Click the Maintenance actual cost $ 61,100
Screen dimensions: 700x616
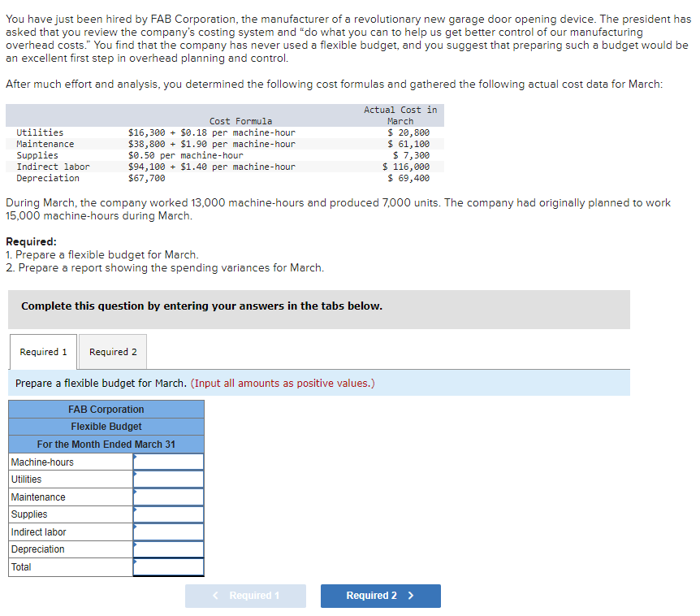[408, 144]
